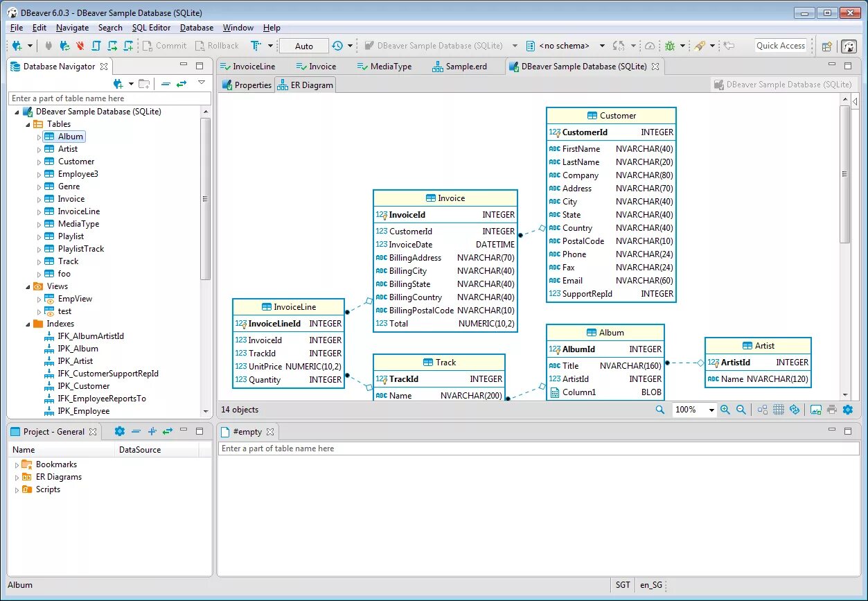Click the Reconnect plug icon in main toolbar
Screen dimensions: 868x601
pyautogui.click(x=64, y=46)
